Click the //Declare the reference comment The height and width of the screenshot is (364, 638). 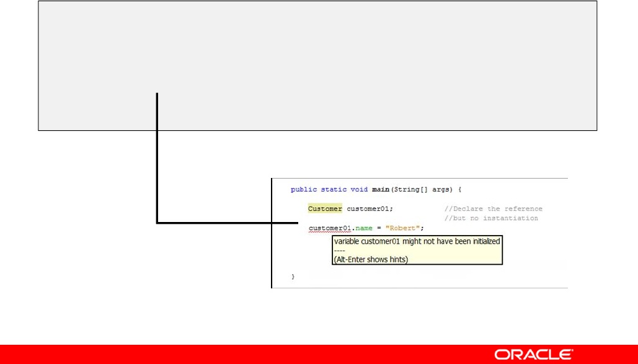(493, 208)
